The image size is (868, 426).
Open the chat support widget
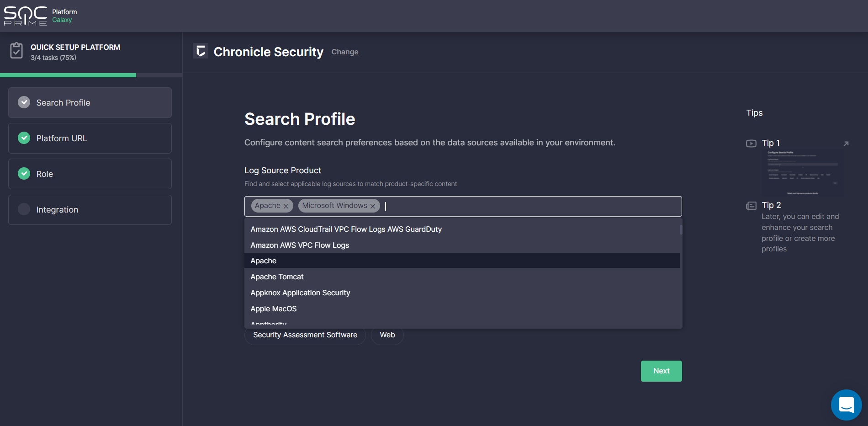coord(846,405)
